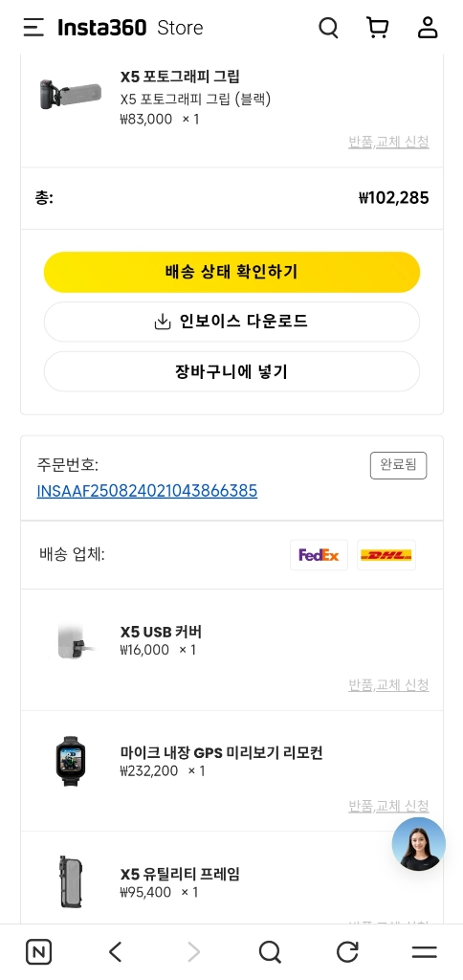The height and width of the screenshot is (980, 463).
Task: Open the shopping cart icon
Action: 378,28
